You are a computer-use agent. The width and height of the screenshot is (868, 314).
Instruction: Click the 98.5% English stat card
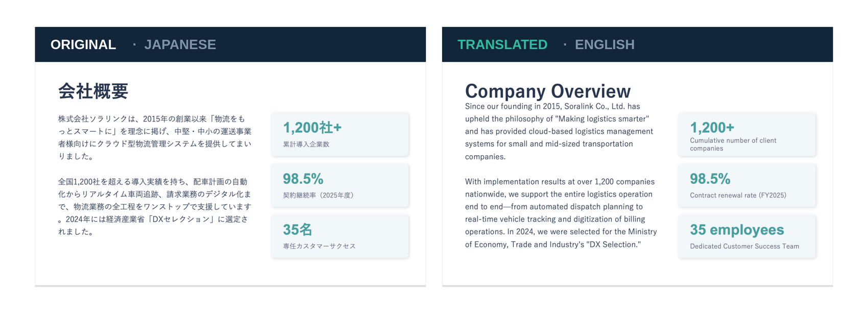pos(747,185)
